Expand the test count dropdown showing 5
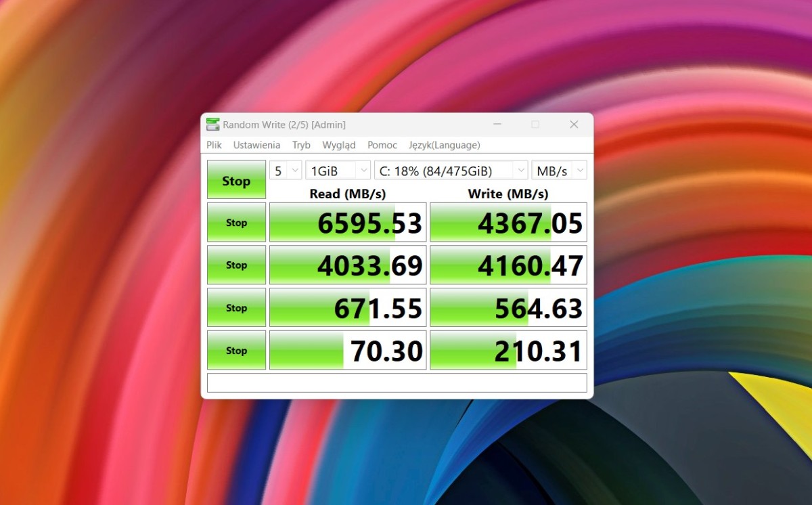812x505 pixels. tap(286, 171)
